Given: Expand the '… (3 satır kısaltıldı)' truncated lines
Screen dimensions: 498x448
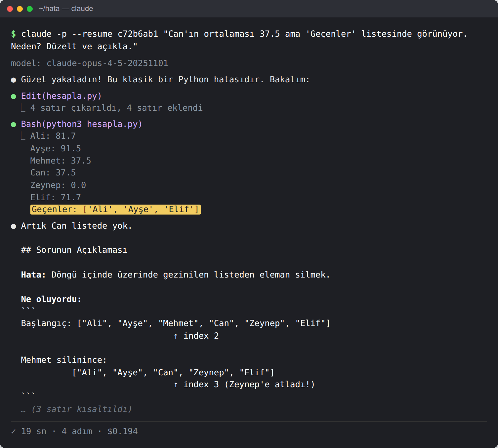Looking at the screenshot, I should [x=76, y=409].
